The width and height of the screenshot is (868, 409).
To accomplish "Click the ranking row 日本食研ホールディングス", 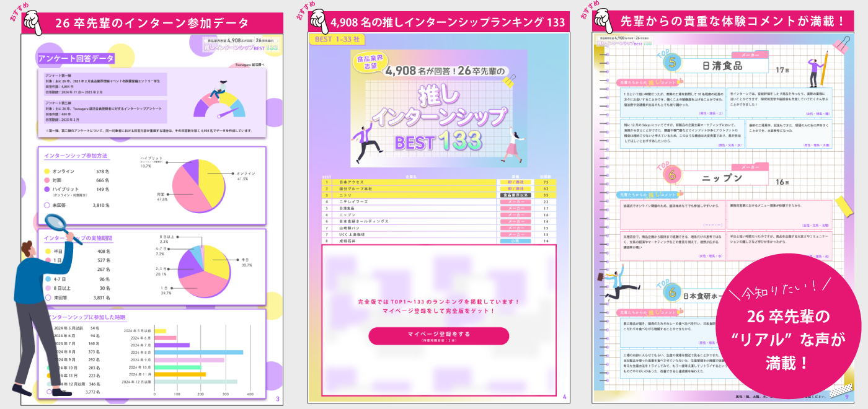I will point(439,221).
